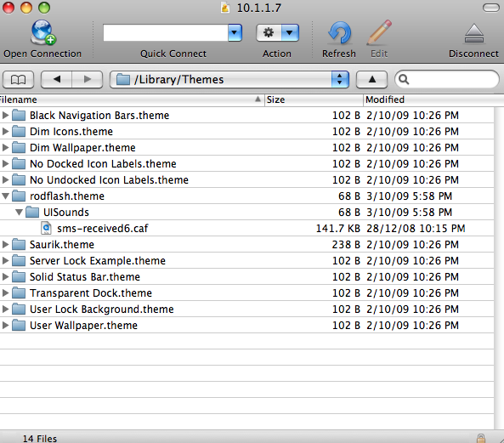This screenshot has height=443, width=504.
Task: Click the Disconnect eject icon
Action: click(474, 33)
